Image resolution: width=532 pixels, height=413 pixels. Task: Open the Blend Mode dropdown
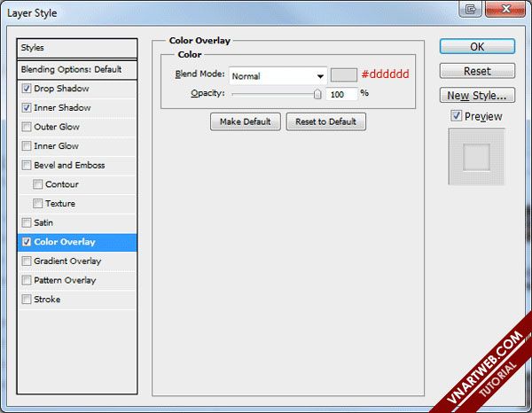278,76
